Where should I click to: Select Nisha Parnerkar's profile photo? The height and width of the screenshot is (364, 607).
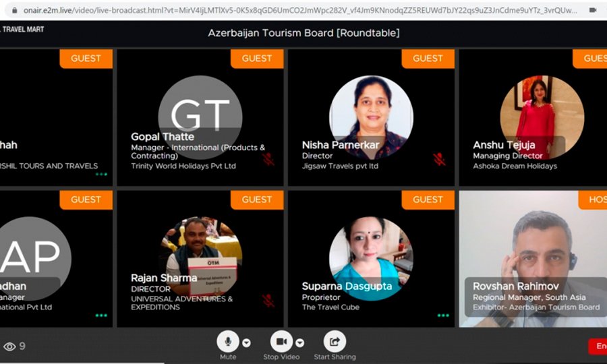pyautogui.click(x=371, y=117)
